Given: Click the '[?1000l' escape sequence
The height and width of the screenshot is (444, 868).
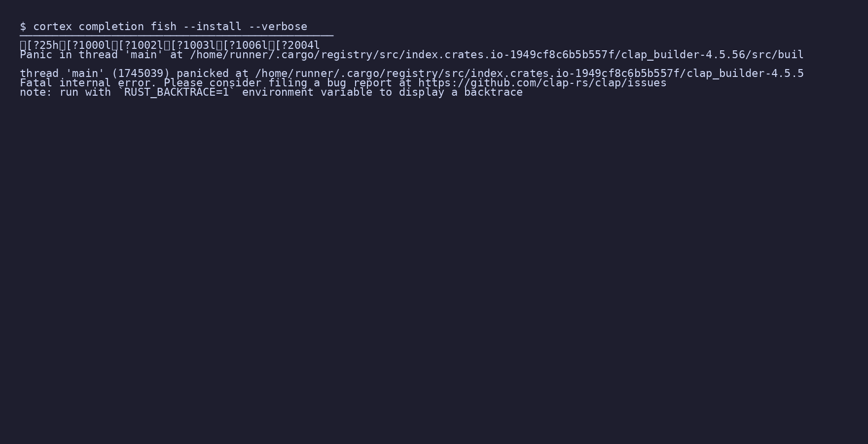Looking at the screenshot, I should point(88,45).
